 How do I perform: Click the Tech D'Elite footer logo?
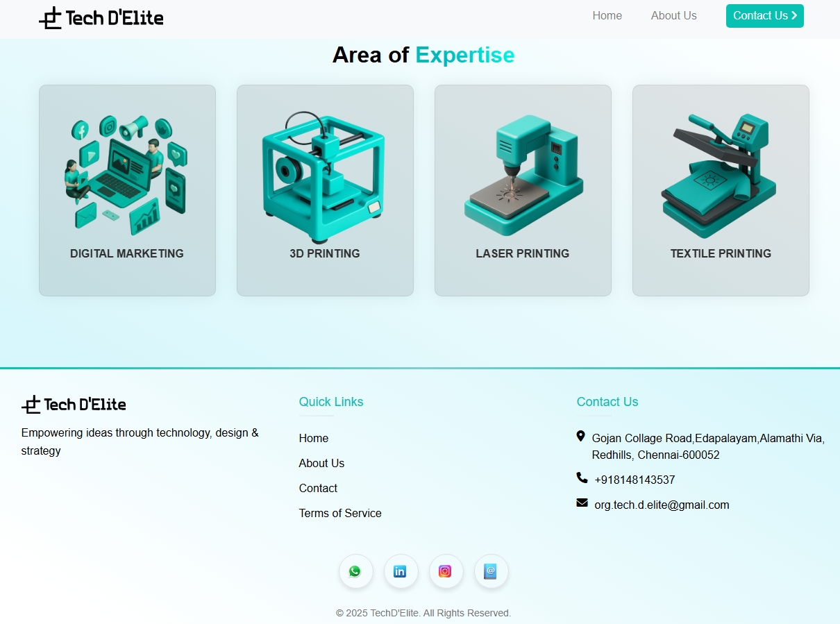pos(74,404)
